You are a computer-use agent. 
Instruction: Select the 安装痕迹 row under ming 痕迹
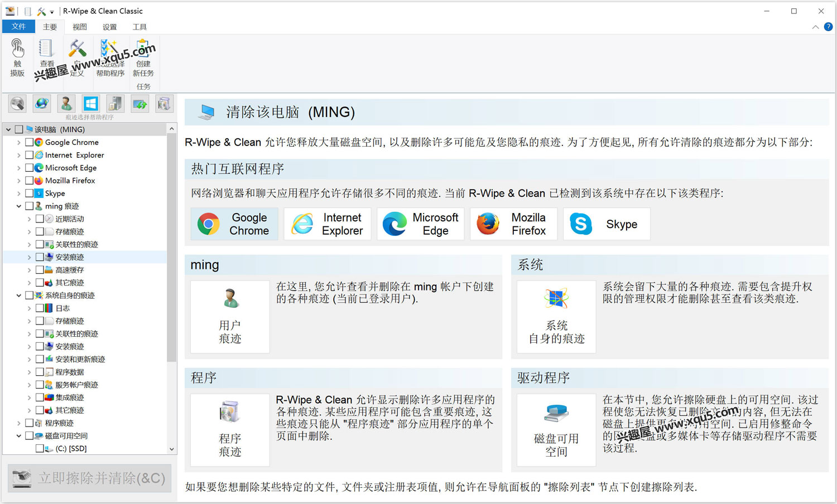point(85,257)
